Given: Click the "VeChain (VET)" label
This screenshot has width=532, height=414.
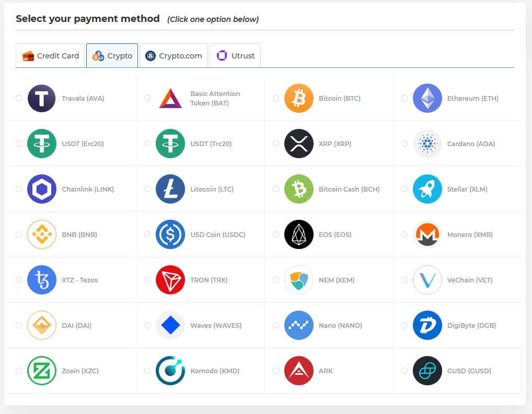Looking at the screenshot, I should (x=470, y=280).
